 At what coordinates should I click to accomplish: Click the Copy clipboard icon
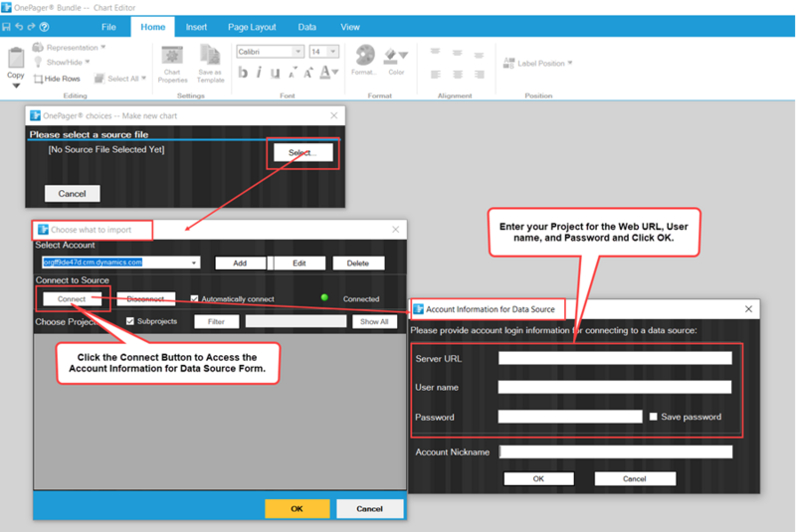click(16, 58)
